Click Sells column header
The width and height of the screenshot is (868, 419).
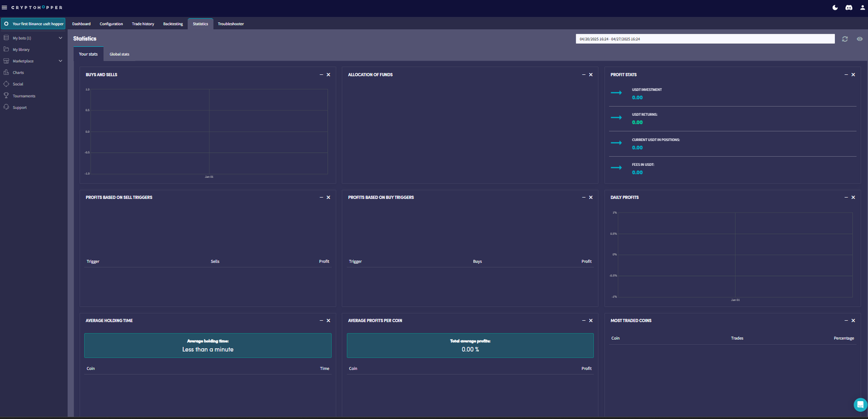[x=215, y=261]
